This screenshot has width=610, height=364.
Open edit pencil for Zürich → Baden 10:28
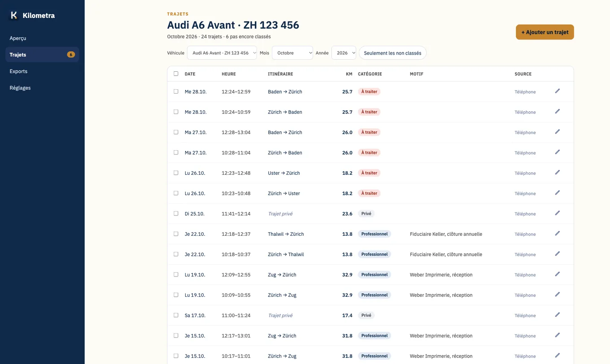click(x=558, y=152)
